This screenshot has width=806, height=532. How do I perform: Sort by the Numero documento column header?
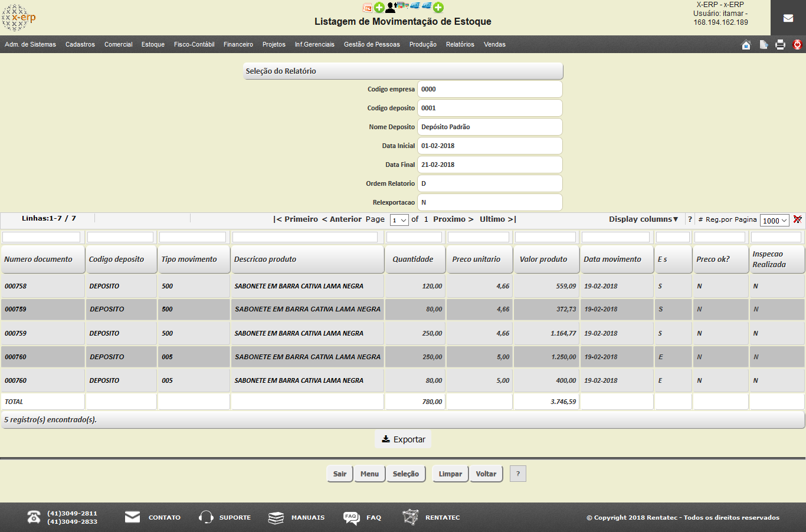click(x=43, y=259)
